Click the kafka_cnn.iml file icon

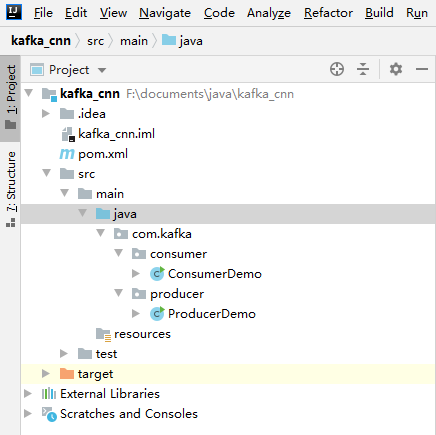click(x=68, y=134)
